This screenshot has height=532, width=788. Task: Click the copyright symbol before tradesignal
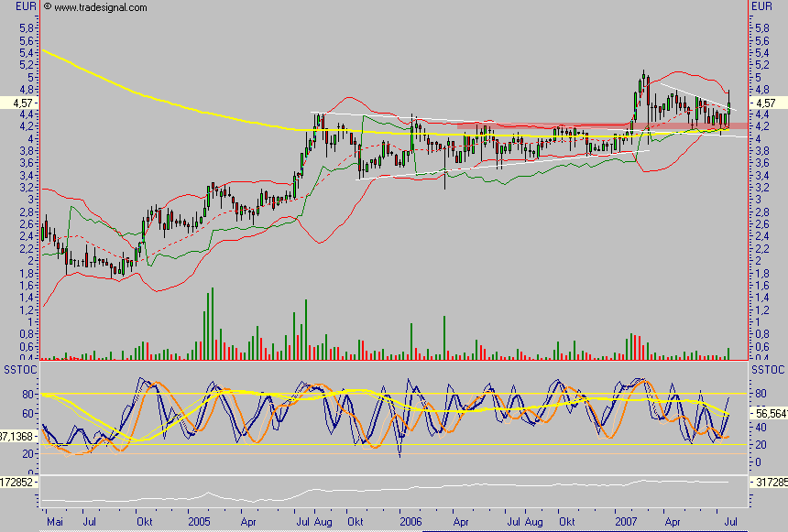pos(47,7)
